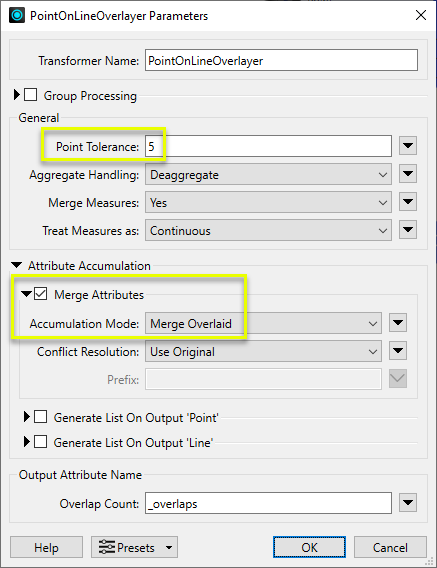Open the Accumulation Mode Merge Overlaid dropdown
Image resolution: width=437 pixels, height=568 pixels.
(x=263, y=323)
